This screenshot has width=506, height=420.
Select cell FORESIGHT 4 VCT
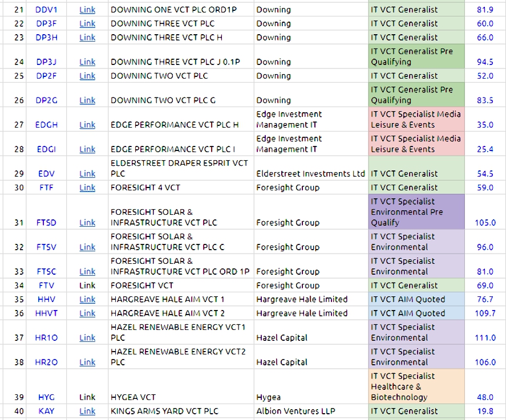(x=181, y=187)
